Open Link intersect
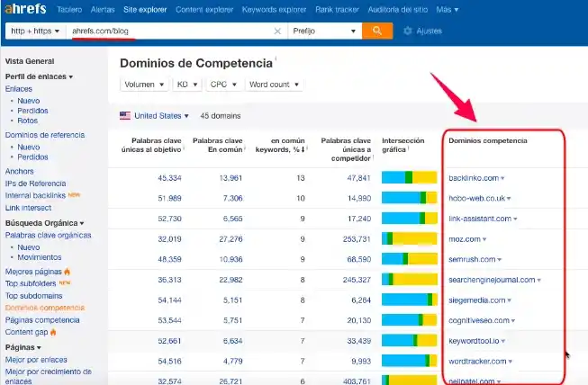The width and height of the screenshot is (588, 385). [28, 208]
